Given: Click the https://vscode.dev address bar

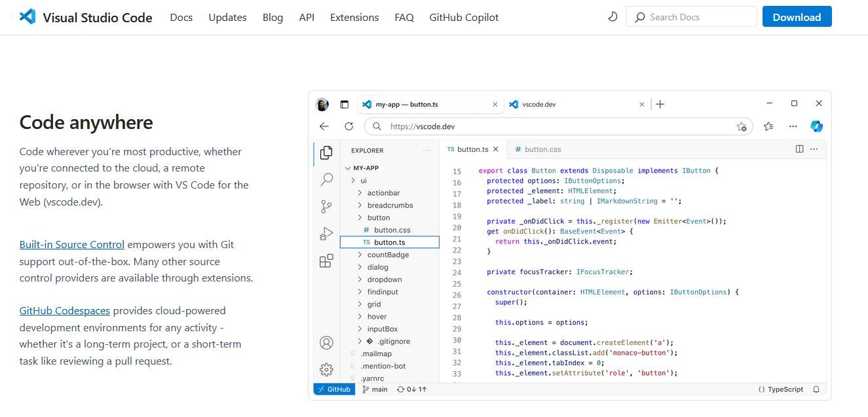Looking at the screenshot, I should coord(558,126).
